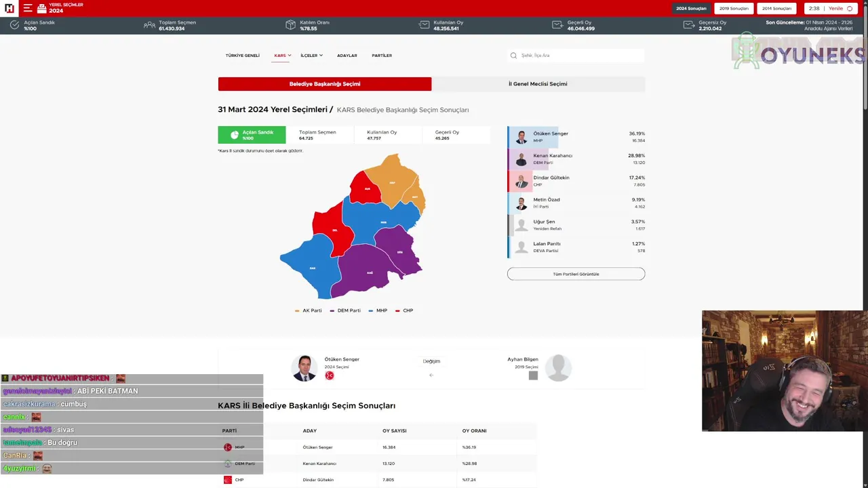Viewport: 868px width, 488px height.
Task: Select 2019 Sonuçları button
Action: [x=734, y=9]
